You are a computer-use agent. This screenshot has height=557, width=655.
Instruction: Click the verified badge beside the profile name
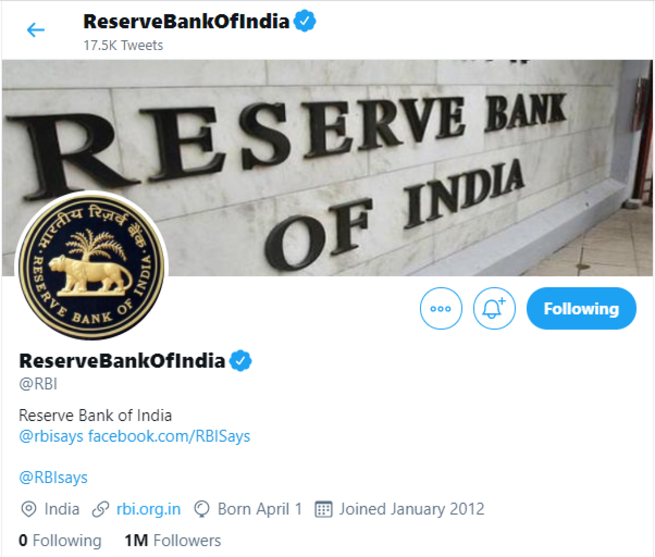[240, 361]
